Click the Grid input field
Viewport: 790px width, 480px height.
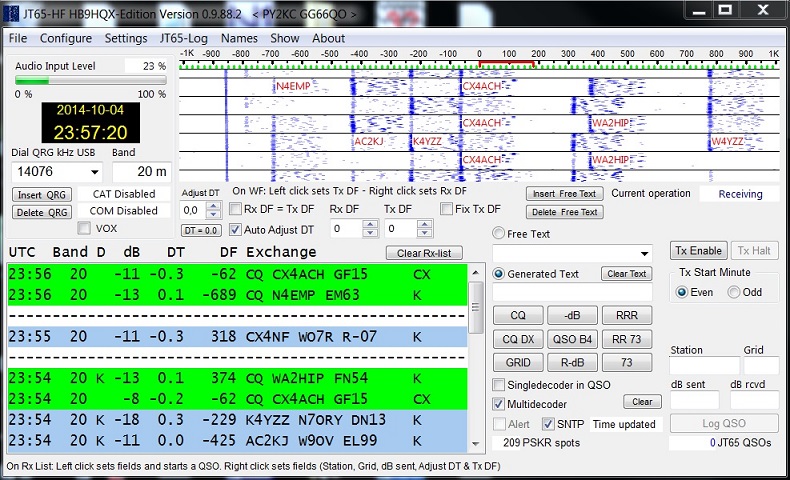click(761, 366)
